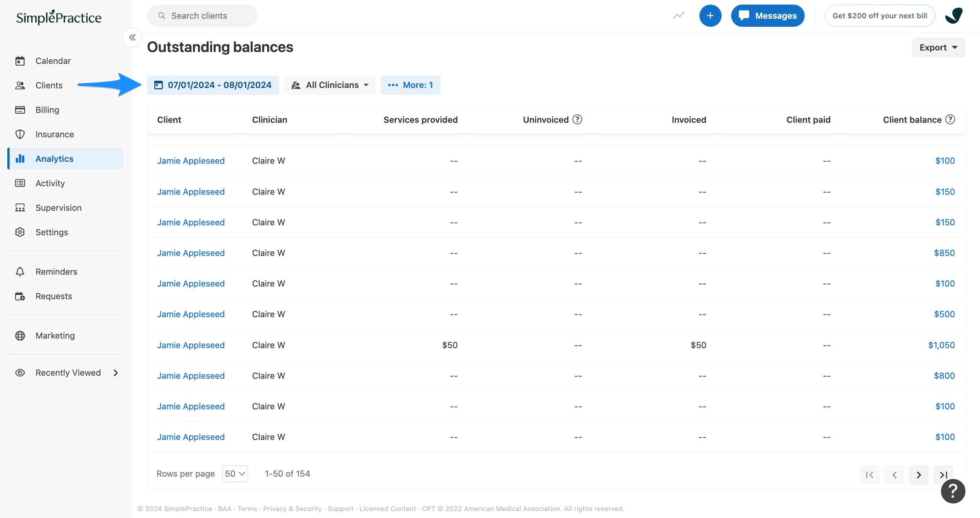Go to the Billing section
This screenshot has height=518, width=980.
point(47,110)
